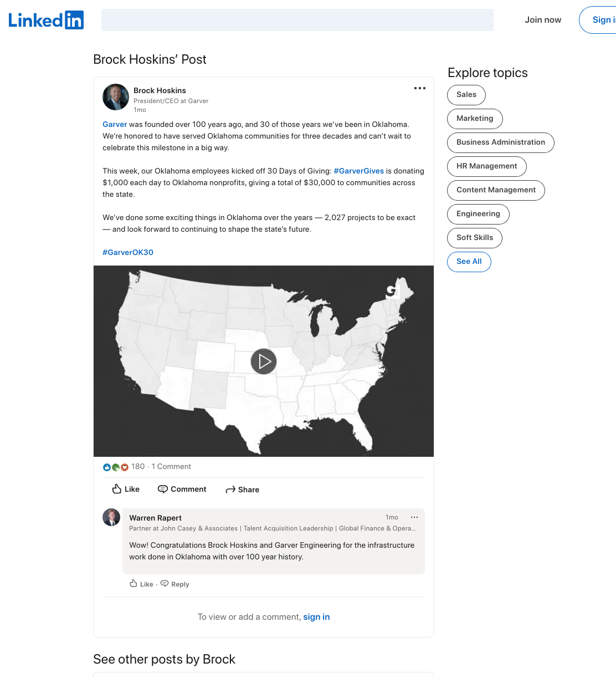Click the Comment icon button on the post
The width and height of the screenshot is (616, 678).
pos(182,489)
